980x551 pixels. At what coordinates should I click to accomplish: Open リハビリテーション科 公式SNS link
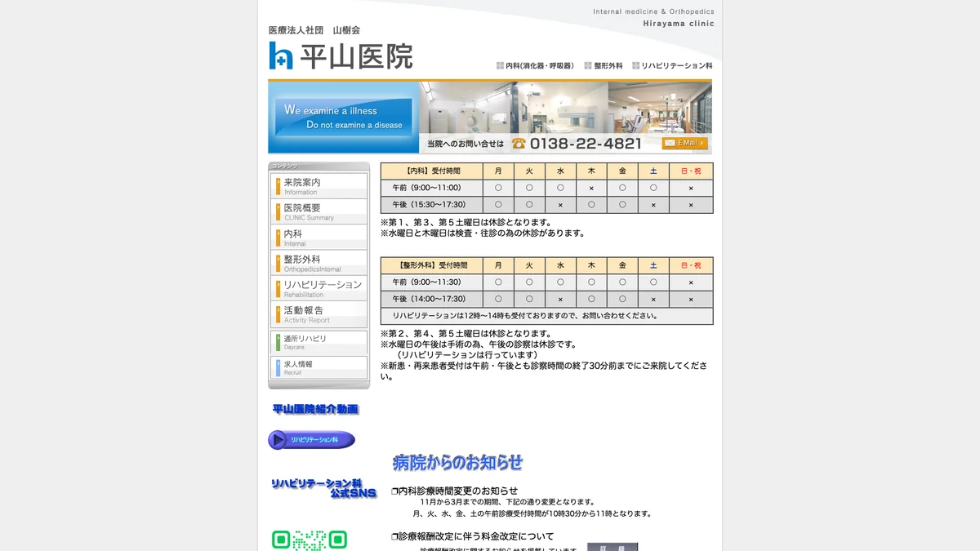coord(324,488)
